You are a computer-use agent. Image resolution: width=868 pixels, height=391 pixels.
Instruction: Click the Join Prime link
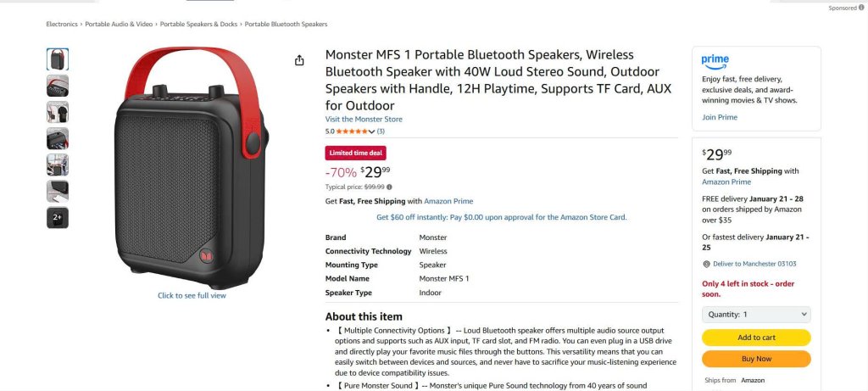[x=720, y=117]
